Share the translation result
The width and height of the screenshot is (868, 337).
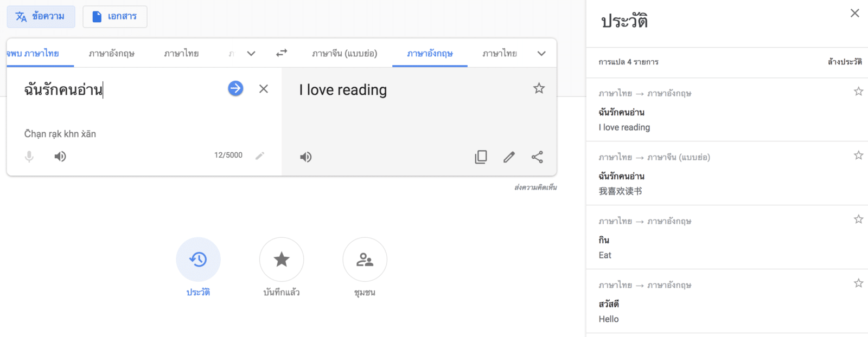click(537, 157)
